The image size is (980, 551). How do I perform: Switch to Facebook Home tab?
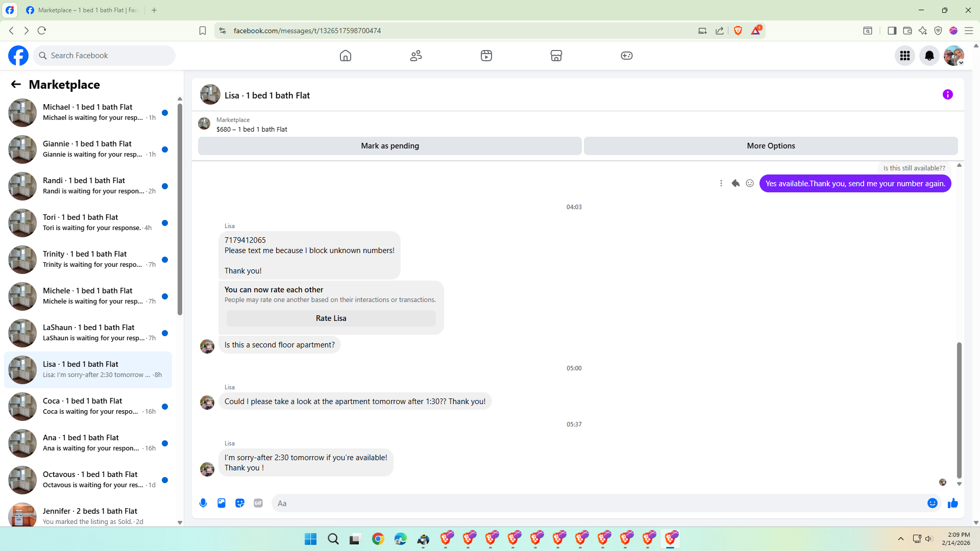pos(346,56)
